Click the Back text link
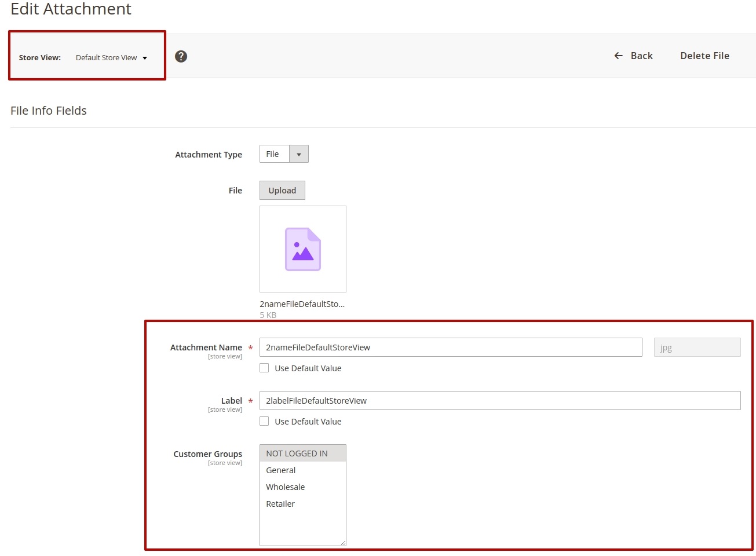Viewport: 756px width, 556px height. coord(641,56)
